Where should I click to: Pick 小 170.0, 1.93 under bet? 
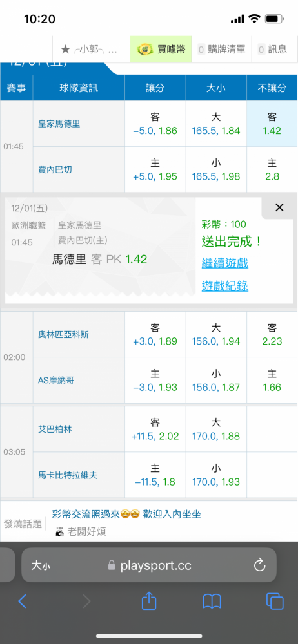click(216, 475)
